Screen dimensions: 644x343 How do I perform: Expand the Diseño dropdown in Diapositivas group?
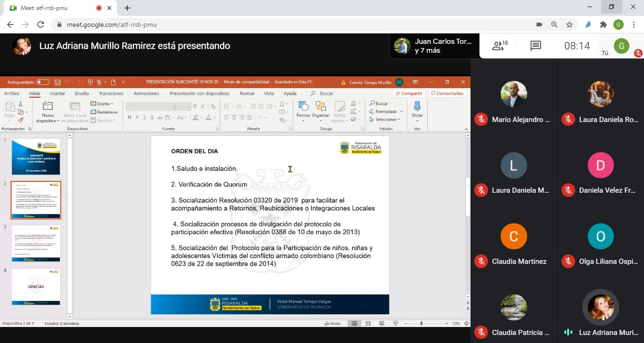102,104
